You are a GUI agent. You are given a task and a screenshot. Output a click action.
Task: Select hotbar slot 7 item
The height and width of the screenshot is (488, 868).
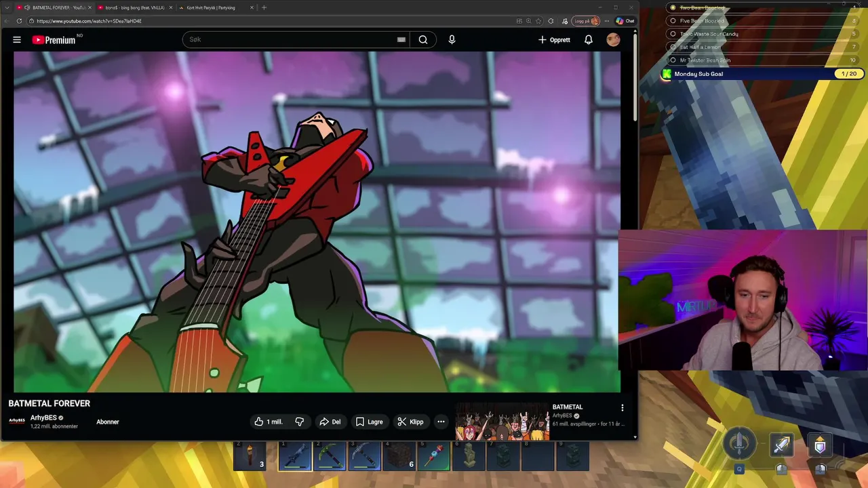(503, 455)
